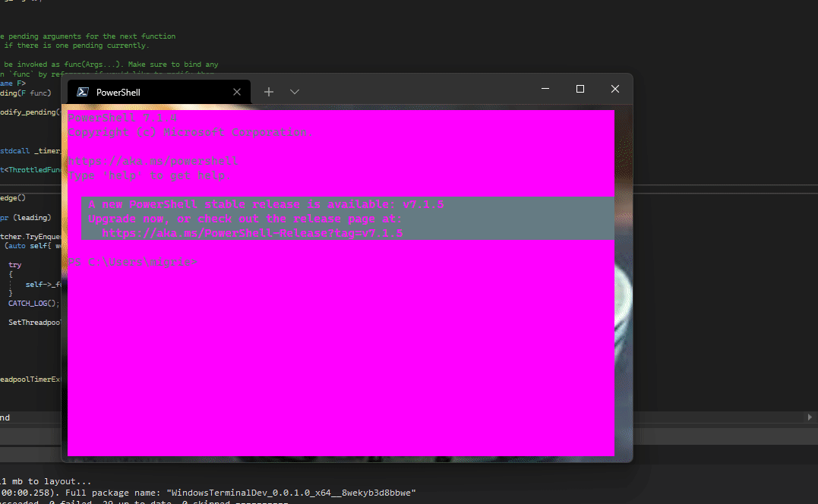The image size is (818, 504).
Task: Click the https://aka.ms/powershell URL text
Action: pos(153,161)
